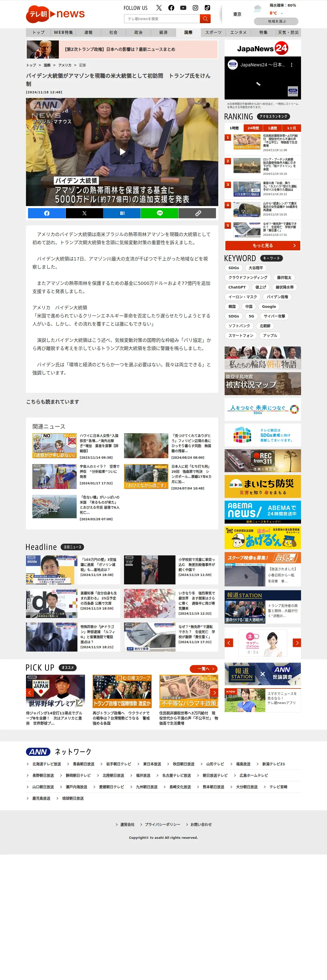
Task: Click the JapaNews24 logo banner
Action: pos(263,48)
